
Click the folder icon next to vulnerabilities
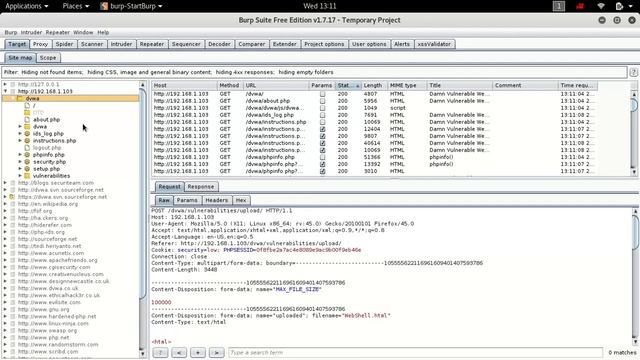[27, 176]
